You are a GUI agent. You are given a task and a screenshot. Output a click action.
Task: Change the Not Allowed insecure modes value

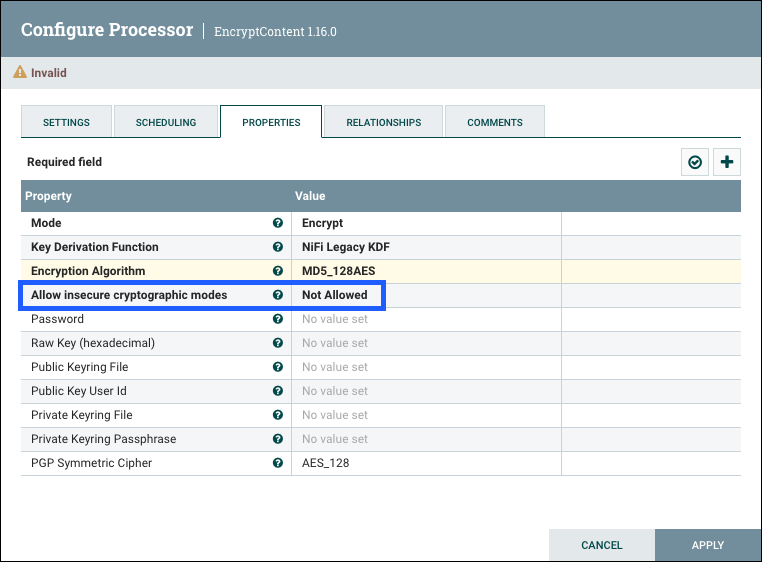[425, 295]
